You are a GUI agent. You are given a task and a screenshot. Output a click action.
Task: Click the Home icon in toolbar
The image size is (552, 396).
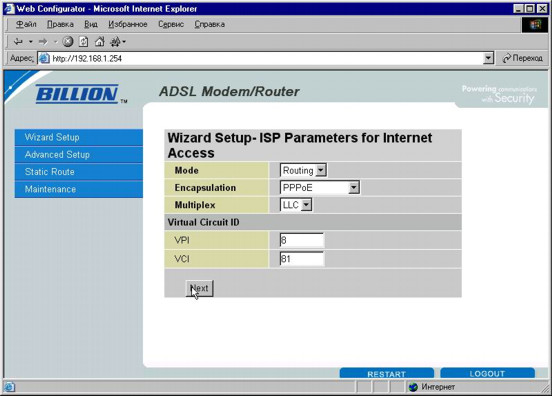point(100,42)
